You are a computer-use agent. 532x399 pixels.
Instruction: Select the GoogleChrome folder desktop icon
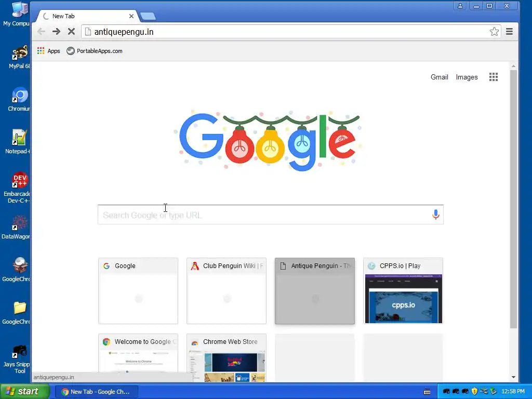(x=17, y=312)
